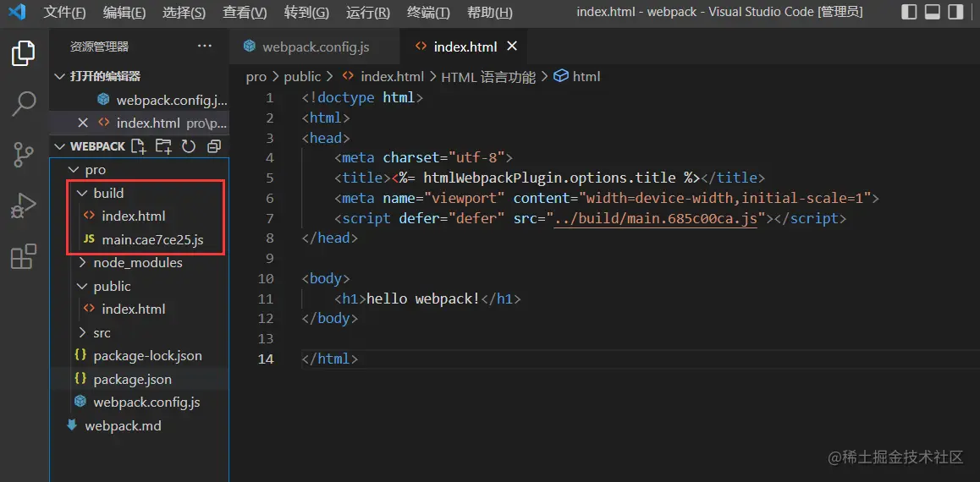Click the 资源管理器 panel title
Viewport: 980px width, 482px height.
coord(99,47)
